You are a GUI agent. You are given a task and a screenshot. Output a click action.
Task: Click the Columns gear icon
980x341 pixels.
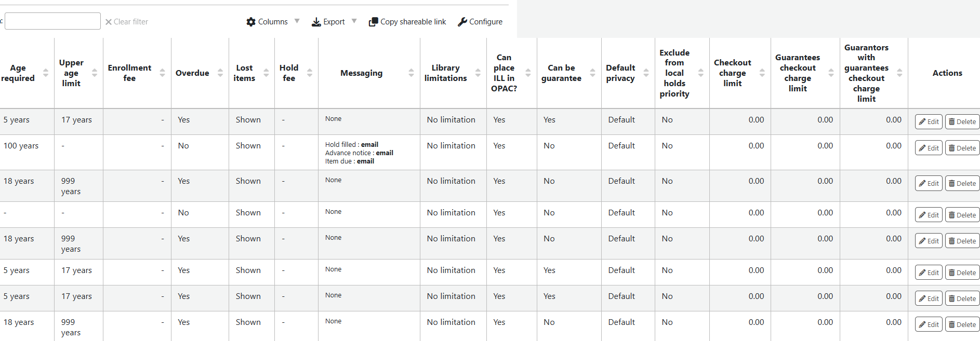pos(251,22)
